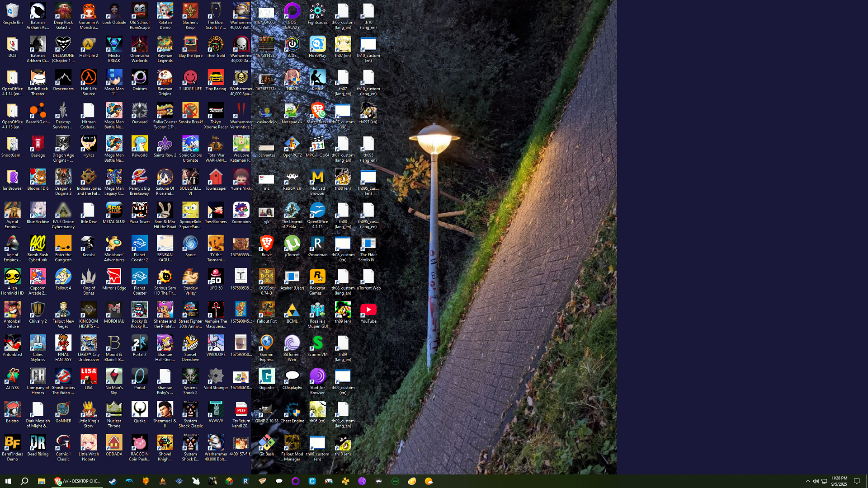The width and height of the screenshot is (868, 488).
Task: Click the Steam taskbar icon
Action: tap(113, 481)
